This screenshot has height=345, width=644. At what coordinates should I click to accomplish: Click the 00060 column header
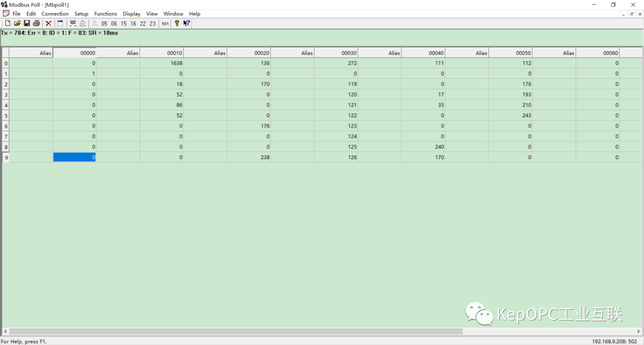[x=597, y=53]
